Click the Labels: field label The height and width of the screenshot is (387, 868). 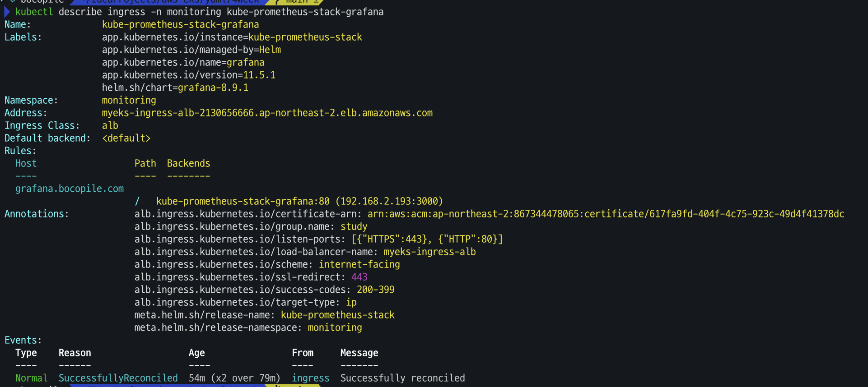pos(23,37)
